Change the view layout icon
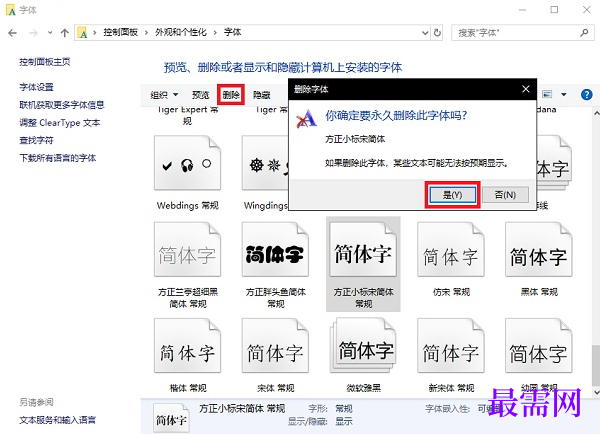Screen dimensions: 600x434 547,94
